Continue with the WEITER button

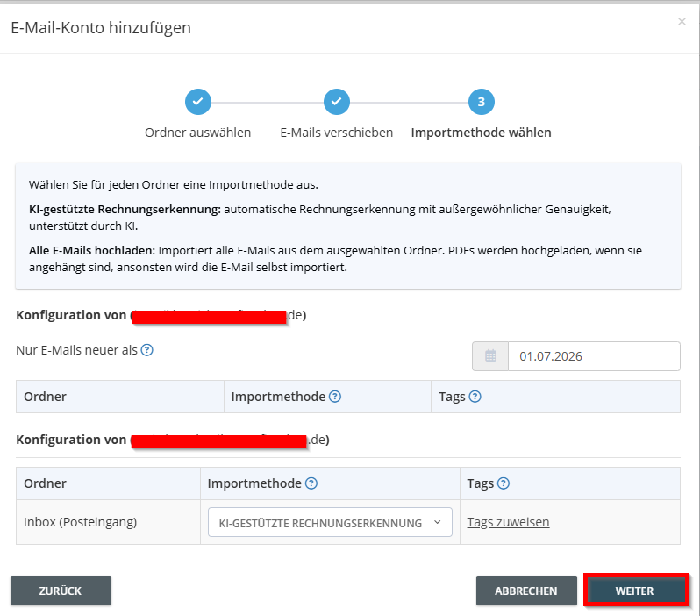click(635, 591)
